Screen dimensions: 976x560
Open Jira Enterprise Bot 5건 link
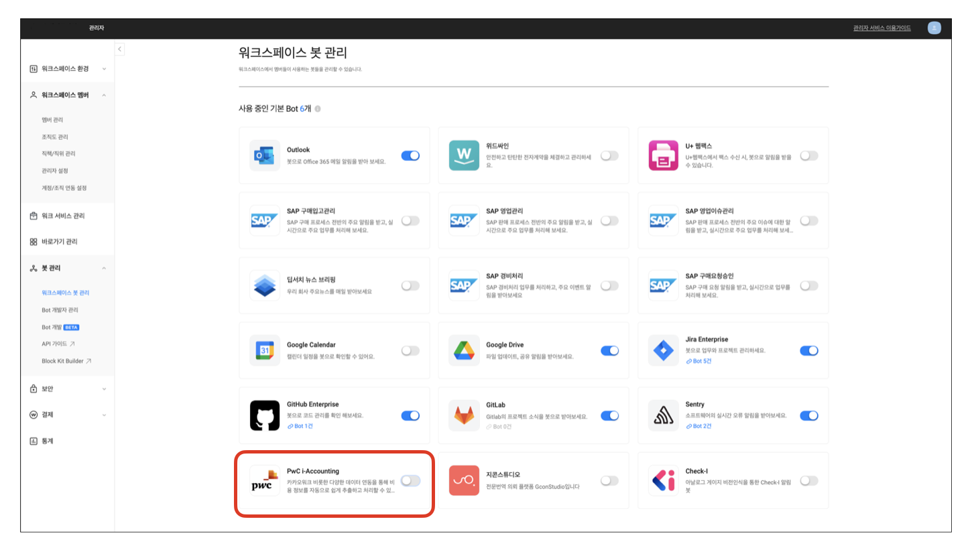pos(698,361)
